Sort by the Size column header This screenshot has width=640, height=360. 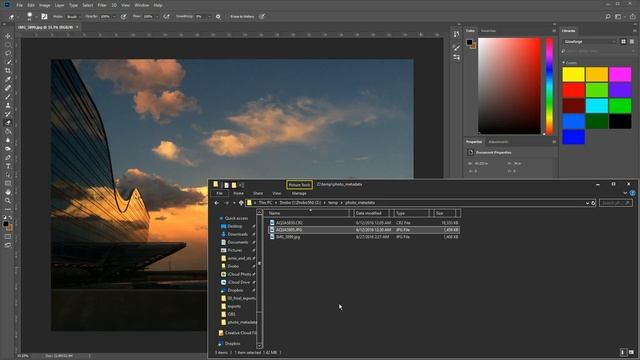coord(444,213)
